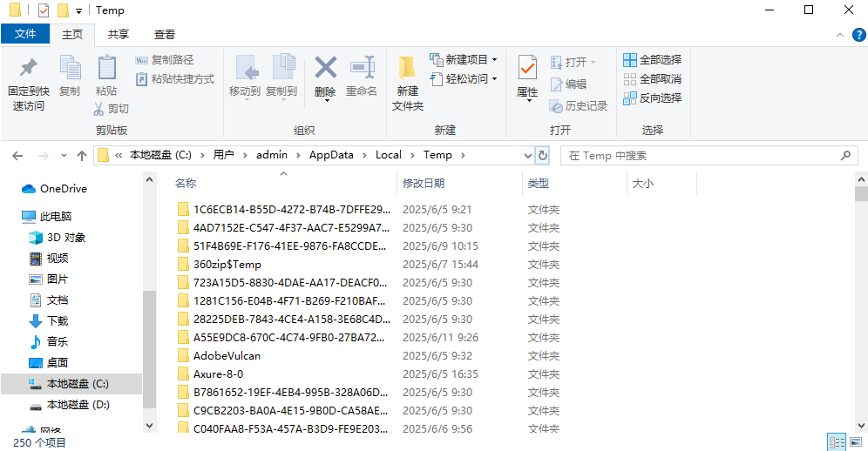
Task: Click Select none in the ribbon
Action: (652, 79)
